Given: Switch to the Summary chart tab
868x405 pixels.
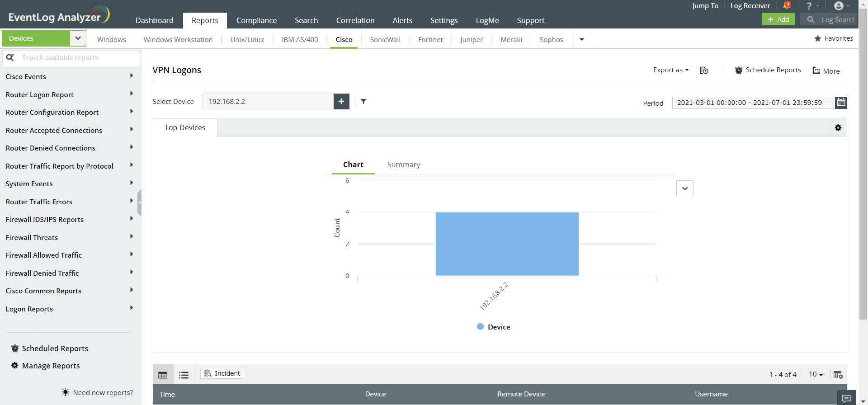Looking at the screenshot, I should (x=404, y=165).
